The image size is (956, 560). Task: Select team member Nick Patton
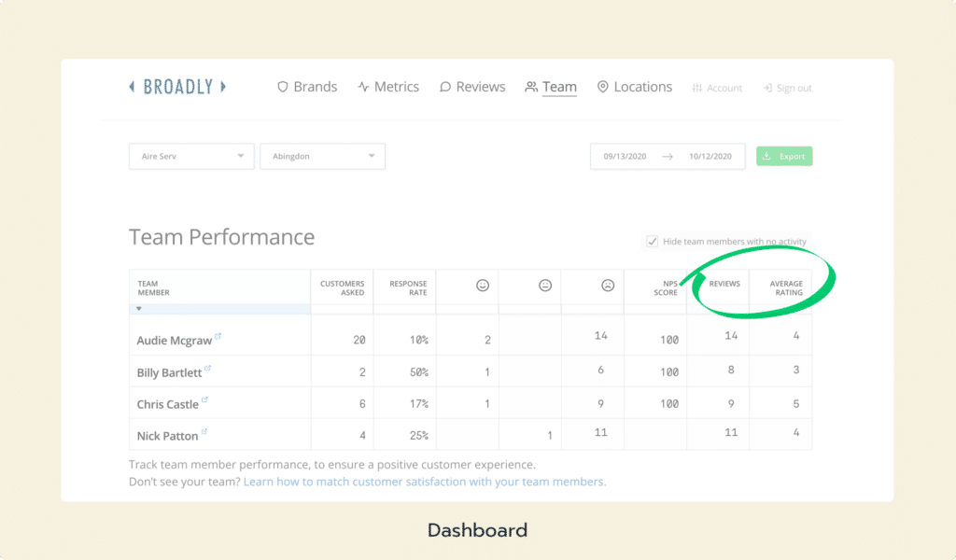(167, 436)
